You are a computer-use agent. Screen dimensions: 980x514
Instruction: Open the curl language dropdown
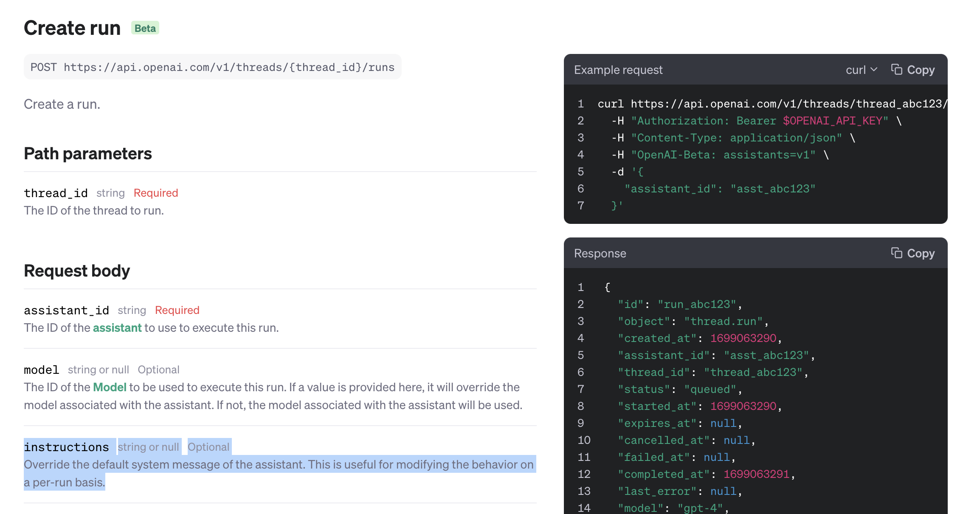click(861, 70)
